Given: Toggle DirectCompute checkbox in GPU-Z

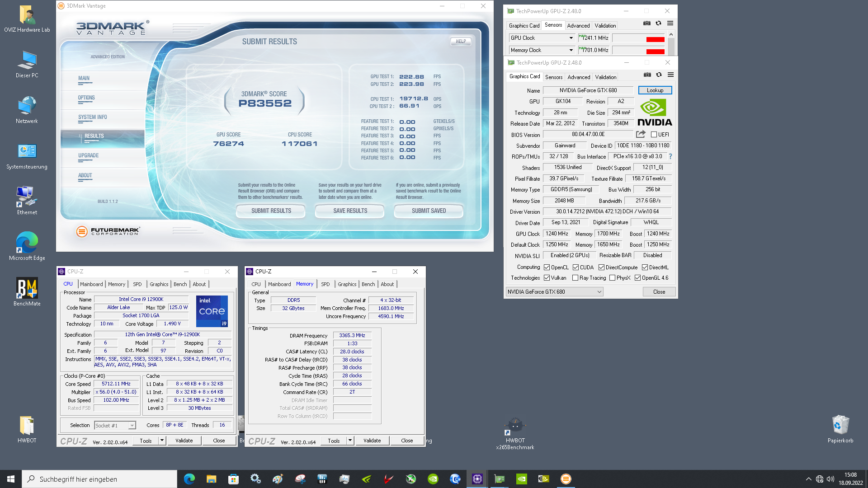Looking at the screenshot, I should coord(601,267).
